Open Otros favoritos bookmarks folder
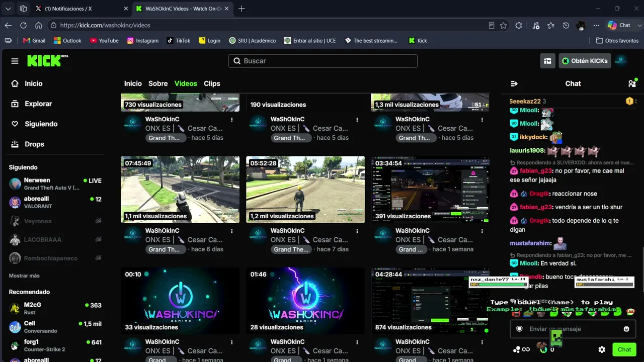 tap(617, 41)
